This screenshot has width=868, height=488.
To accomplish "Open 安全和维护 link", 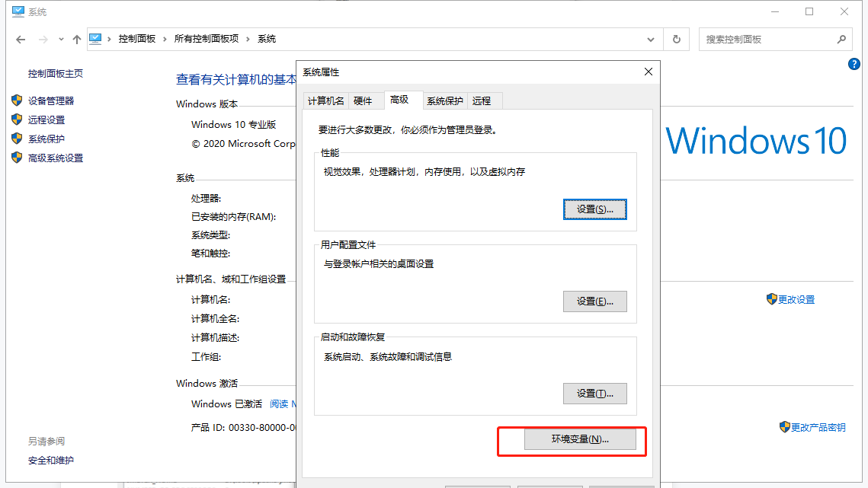I will 51,461.
